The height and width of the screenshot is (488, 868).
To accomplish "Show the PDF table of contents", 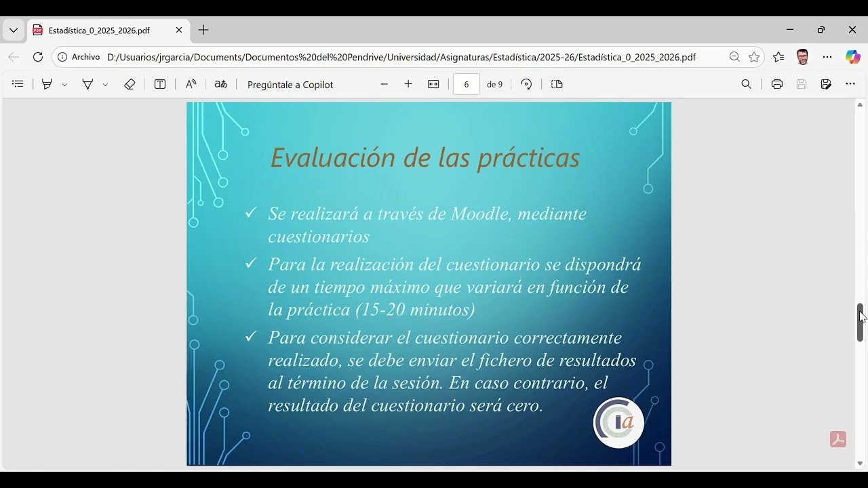I will (x=18, y=84).
